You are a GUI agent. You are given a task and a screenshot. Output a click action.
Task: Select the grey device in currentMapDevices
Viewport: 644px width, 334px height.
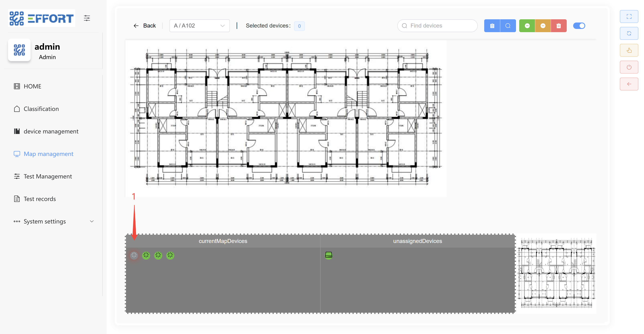pyautogui.click(x=134, y=255)
